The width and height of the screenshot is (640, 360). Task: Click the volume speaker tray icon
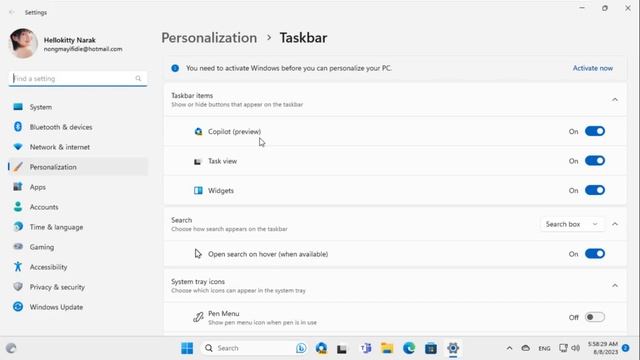tap(576, 348)
